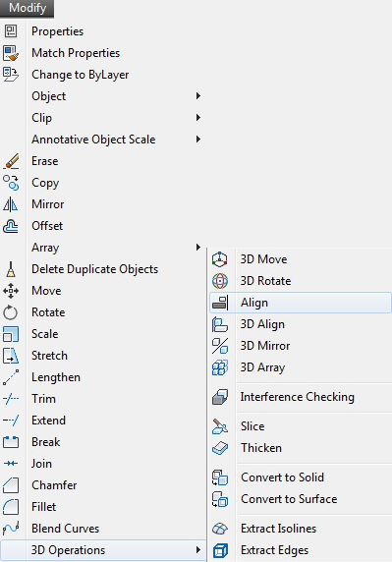Click the Match Properties paintbrush icon
Viewport: 392px width, 562px height.
click(x=11, y=53)
